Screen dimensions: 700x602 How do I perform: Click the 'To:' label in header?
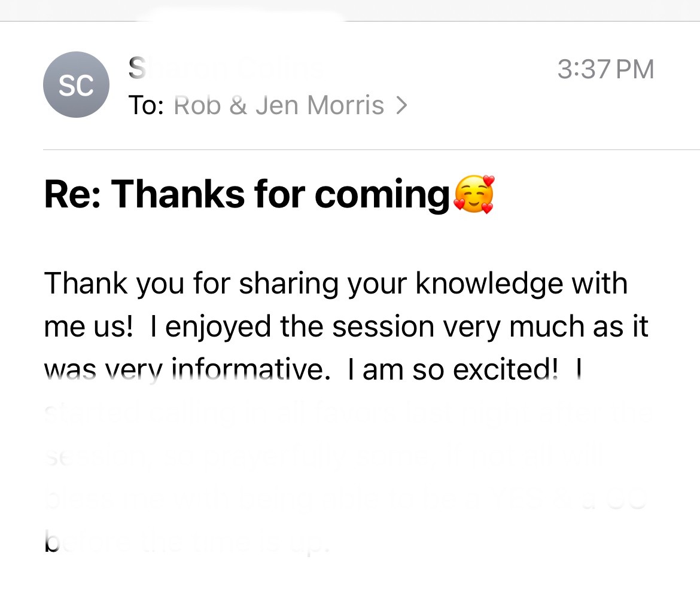(146, 106)
